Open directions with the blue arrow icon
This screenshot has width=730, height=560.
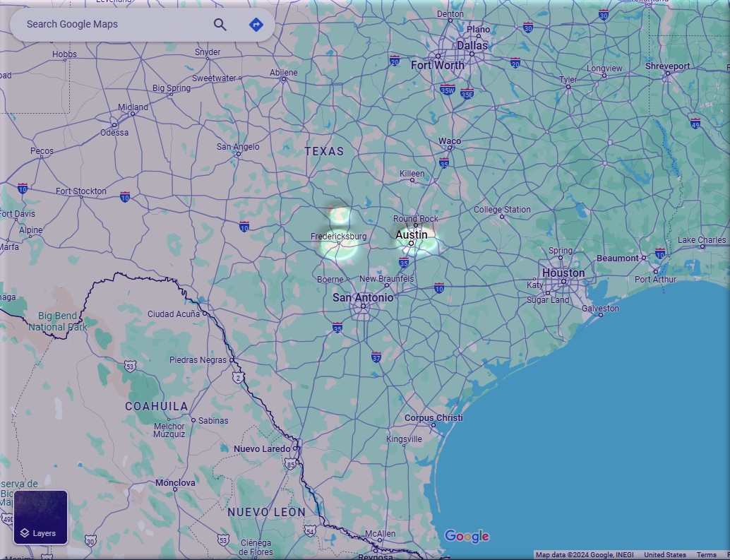pyautogui.click(x=256, y=25)
